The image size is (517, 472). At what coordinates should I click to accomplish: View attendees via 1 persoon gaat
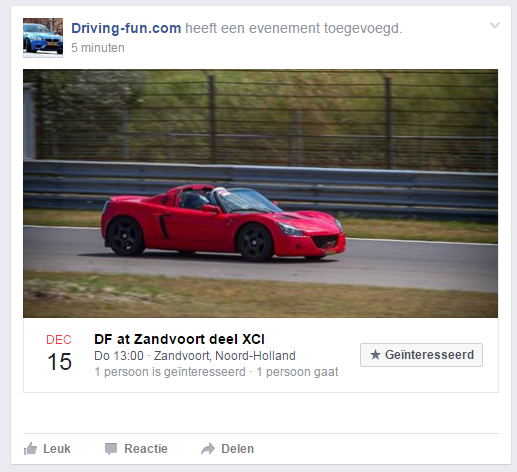(297, 372)
